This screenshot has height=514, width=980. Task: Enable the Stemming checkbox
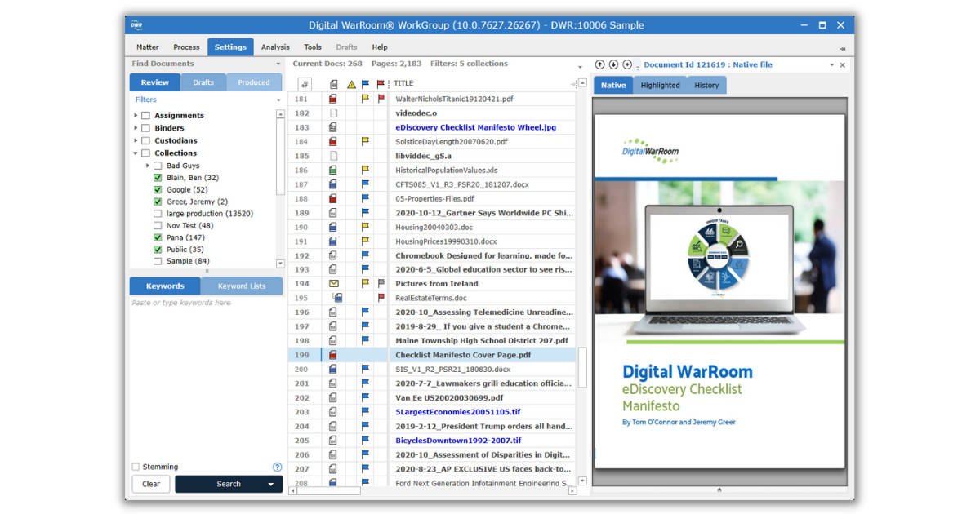(134, 466)
